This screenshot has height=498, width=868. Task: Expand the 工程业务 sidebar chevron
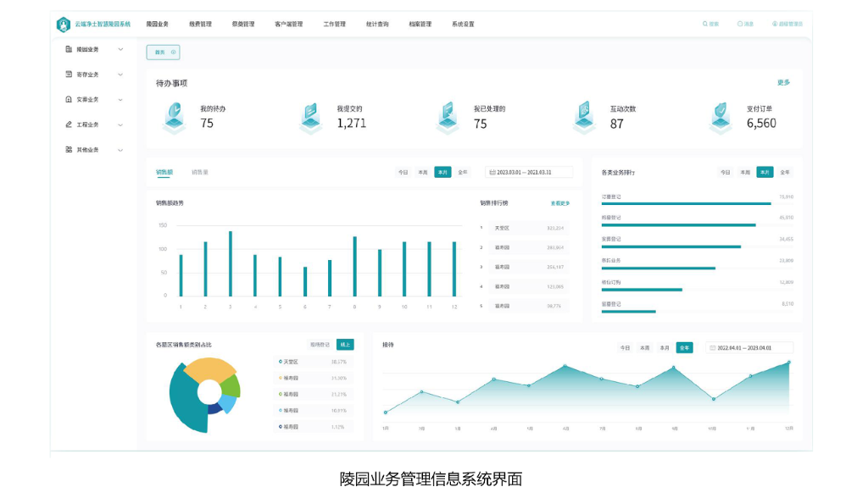point(120,125)
